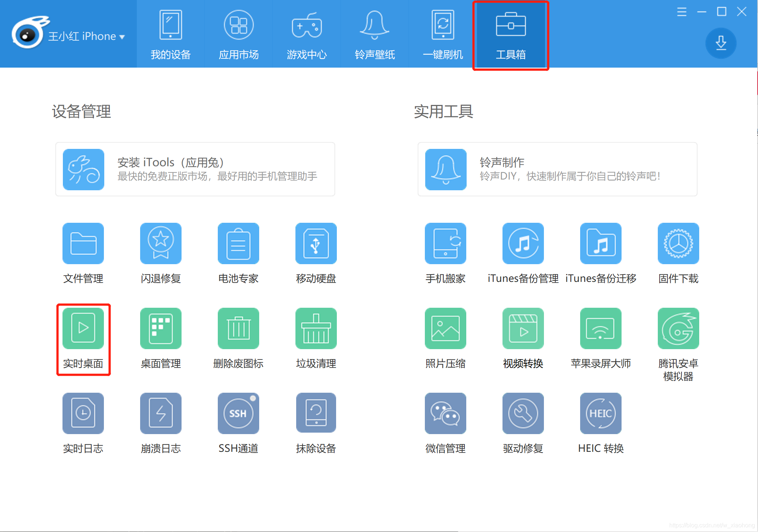Open iTunes备份管理 backup manager
Screen dimensions: 758x532
point(523,244)
